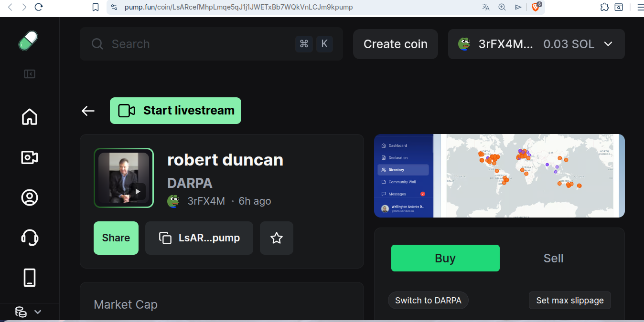Go back in the browser

tap(10, 7)
